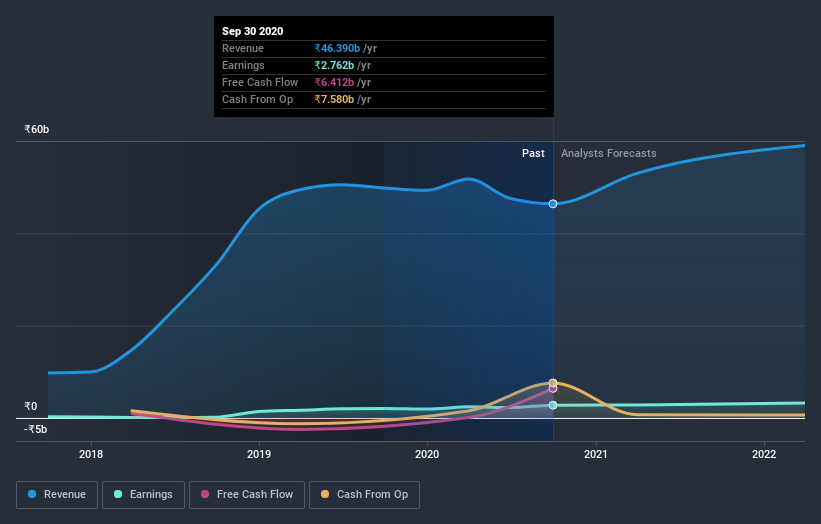Click the Analysts Forecasts label
Image resolution: width=821 pixels, height=524 pixels.
tap(608, 153)
